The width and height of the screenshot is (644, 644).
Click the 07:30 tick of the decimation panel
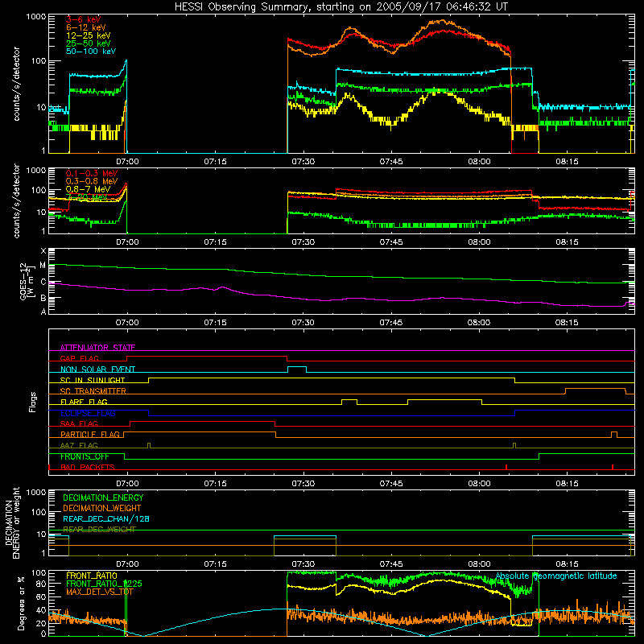(x=303, y=564)
